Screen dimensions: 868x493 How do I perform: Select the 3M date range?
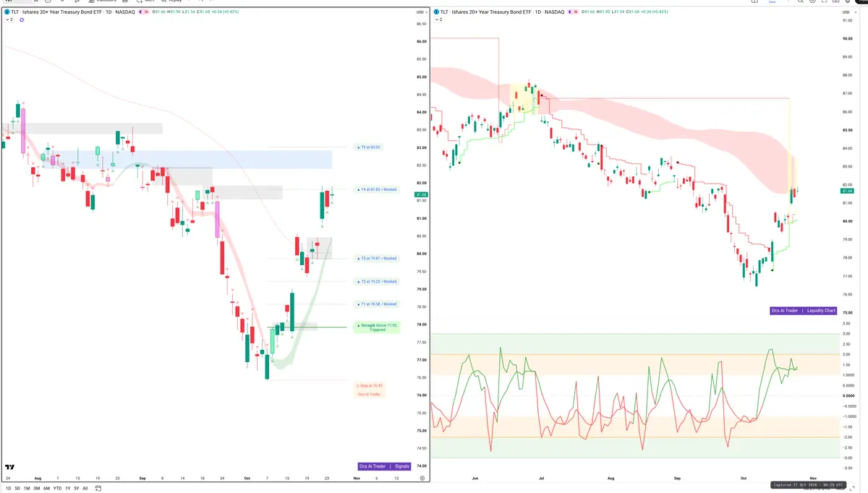[36, 489]
